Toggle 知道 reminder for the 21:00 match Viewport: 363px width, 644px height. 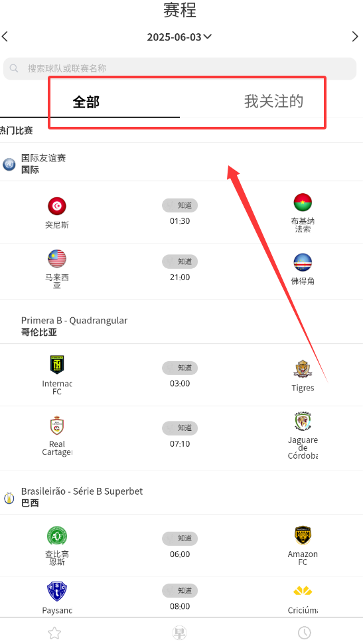[x=180, y=262]
